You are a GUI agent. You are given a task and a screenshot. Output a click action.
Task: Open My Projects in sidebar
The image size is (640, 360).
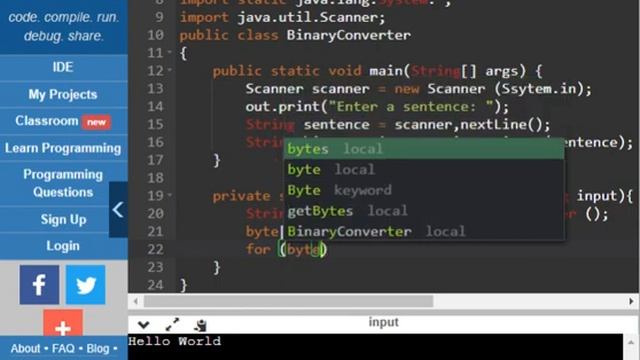coord(63,94)
